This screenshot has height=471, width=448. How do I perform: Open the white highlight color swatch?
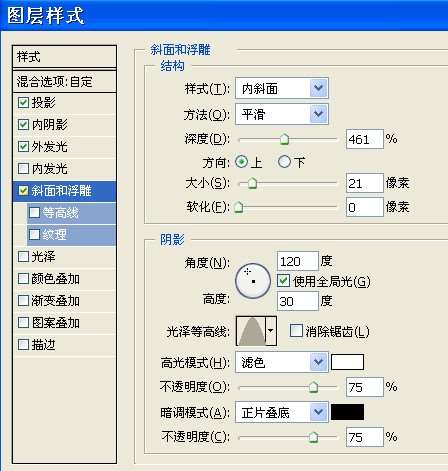347,362
